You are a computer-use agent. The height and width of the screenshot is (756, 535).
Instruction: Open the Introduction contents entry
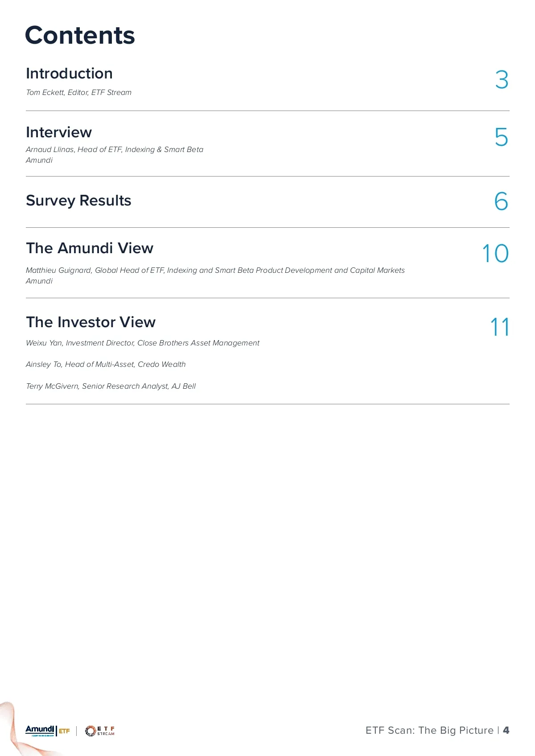tap(69, 74)
